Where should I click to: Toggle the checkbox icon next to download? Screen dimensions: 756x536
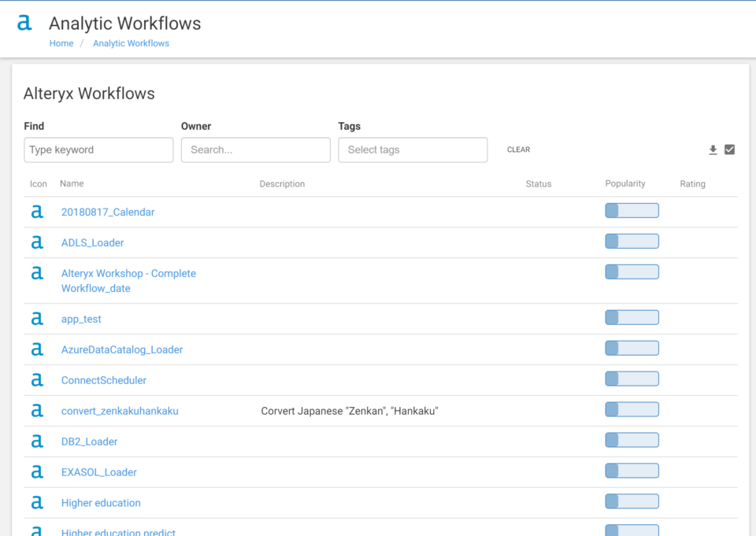click(729, 150)
